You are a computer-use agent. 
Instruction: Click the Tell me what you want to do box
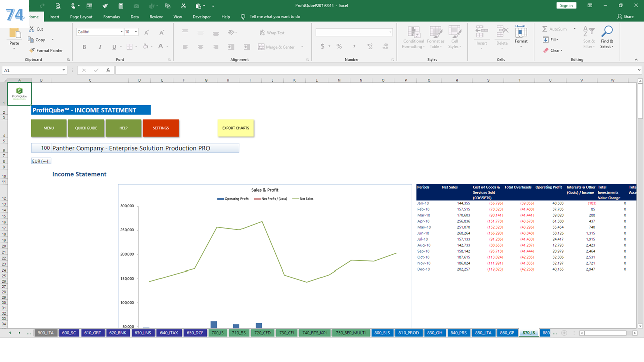(x=275, y=17)
